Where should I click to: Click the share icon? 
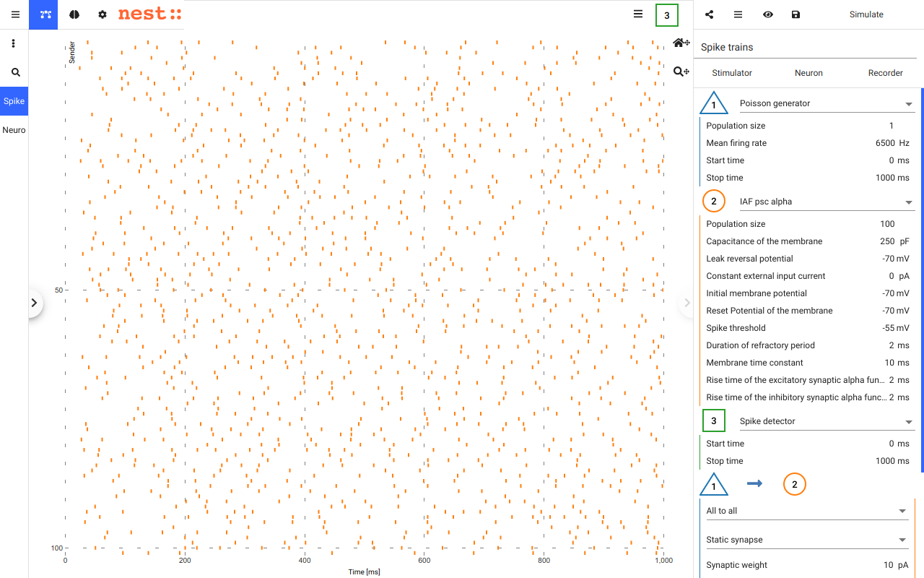(710, 14)
